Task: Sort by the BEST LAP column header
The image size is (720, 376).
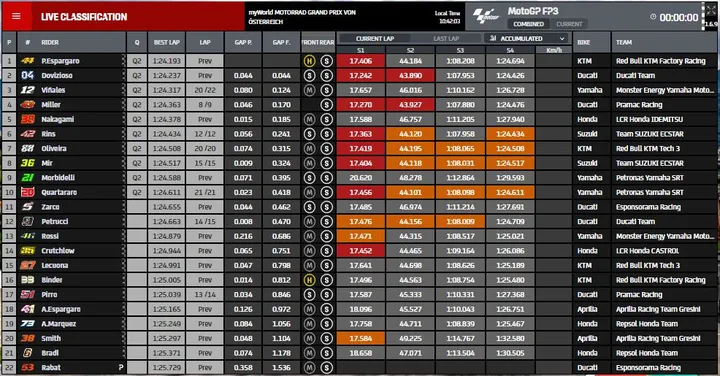Action: (x=167, y=42)
